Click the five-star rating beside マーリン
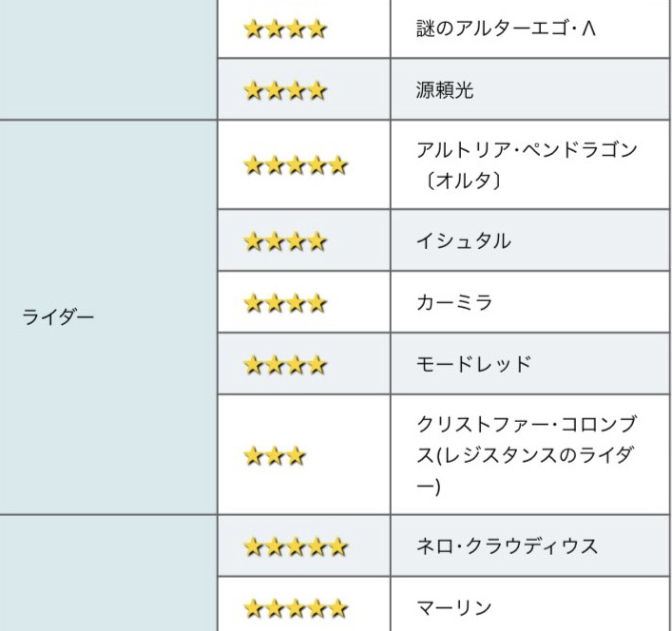Screen dimensions: 672x631 pos(296,607)
